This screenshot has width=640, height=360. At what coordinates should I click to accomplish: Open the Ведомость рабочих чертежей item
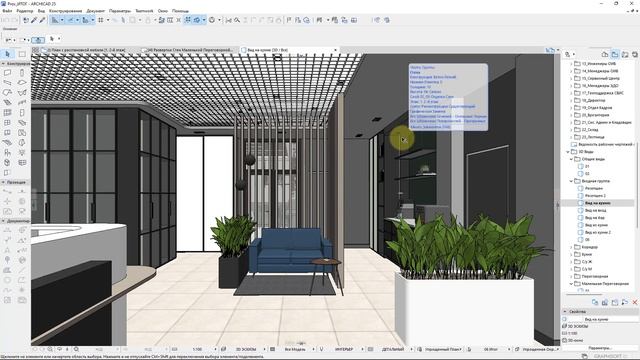(605, 144)
